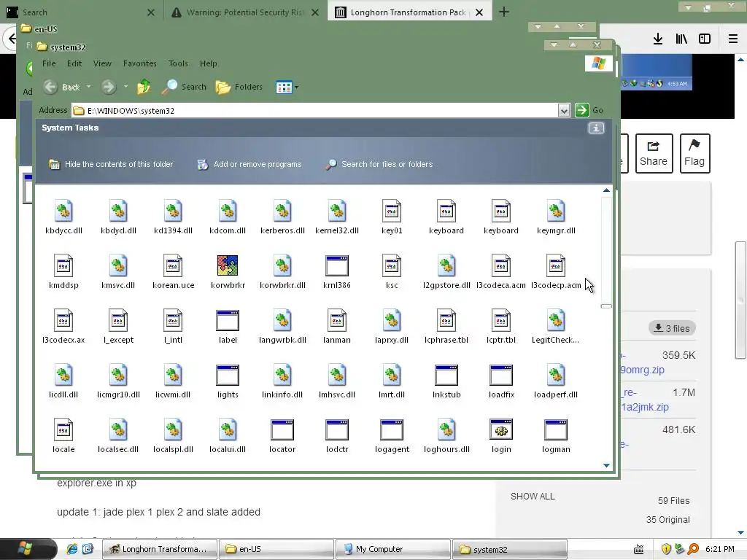
Task: Select the korwbrkr puzzle-piece file icon
Action: click(x=228, y=265)
